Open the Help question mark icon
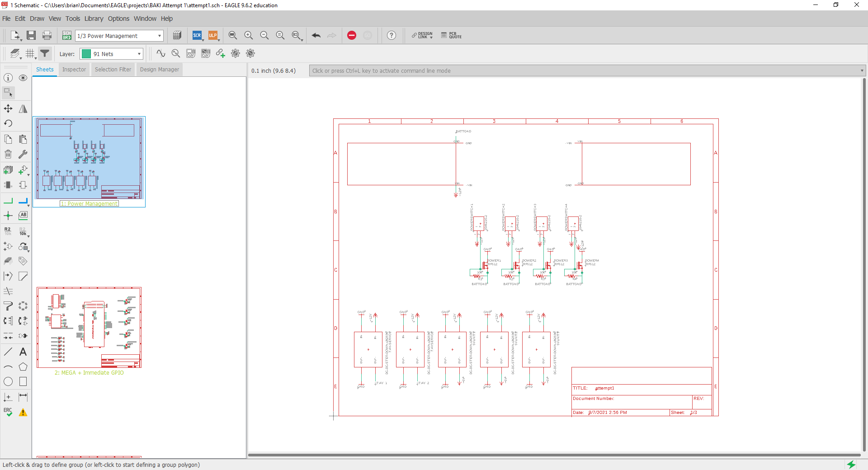The image size is (868, 470). (x=392, y=36)
